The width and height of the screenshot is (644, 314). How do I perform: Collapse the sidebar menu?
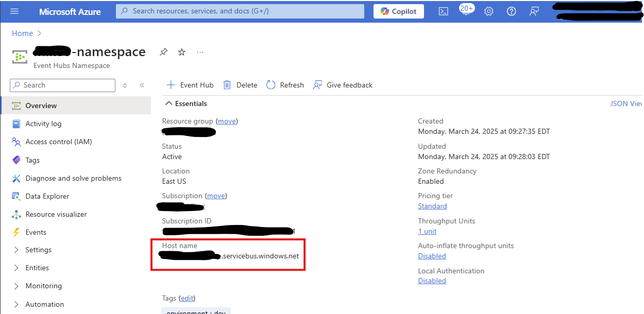(x=142, y=85)
